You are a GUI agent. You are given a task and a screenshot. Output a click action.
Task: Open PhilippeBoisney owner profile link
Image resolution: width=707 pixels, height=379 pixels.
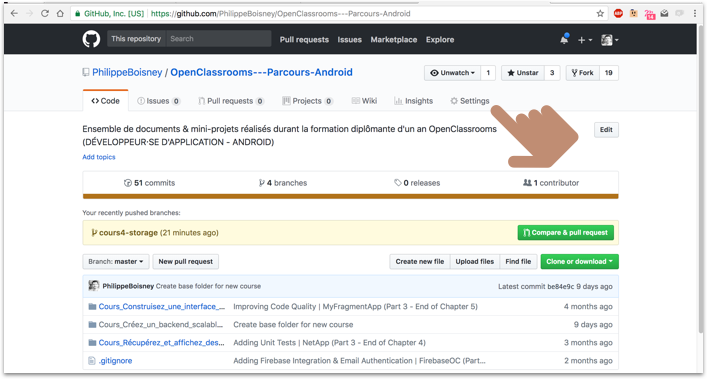(x=127, y=72)
